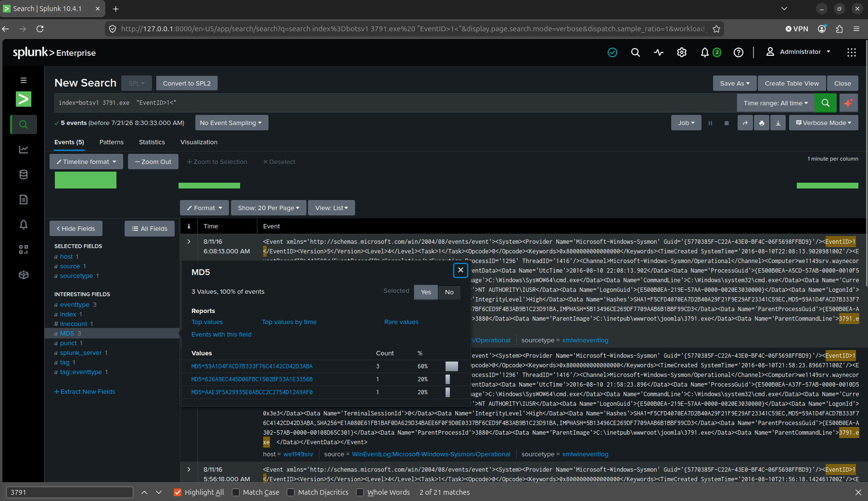Enable Whole Words checkbox

360,492
